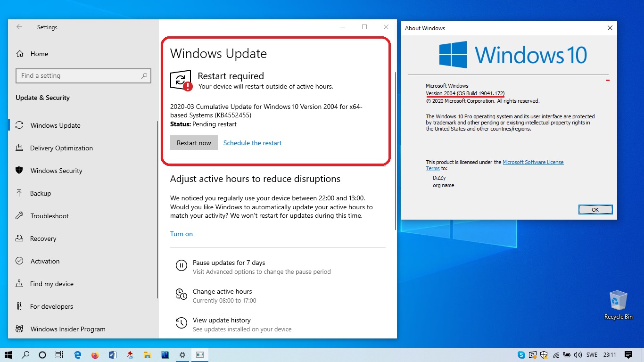
Task: Click the KB4552455 cumulative update text
Action: pos(266,111)
